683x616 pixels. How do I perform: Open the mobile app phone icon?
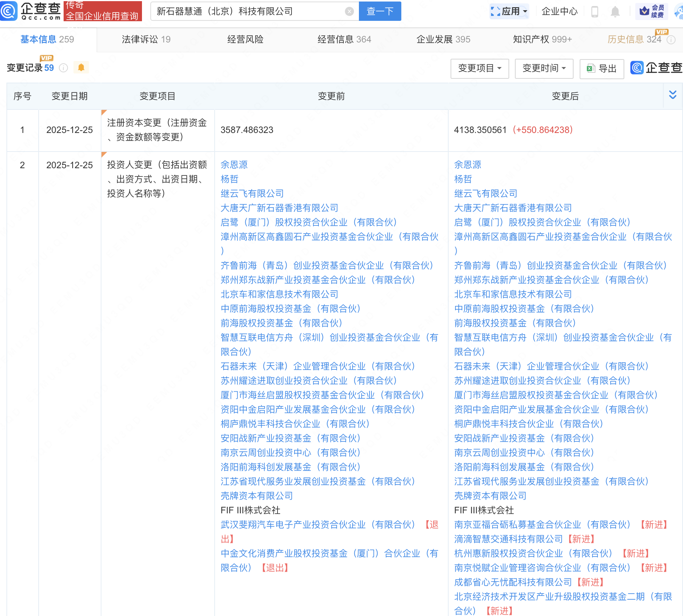(x=594, y=12)
